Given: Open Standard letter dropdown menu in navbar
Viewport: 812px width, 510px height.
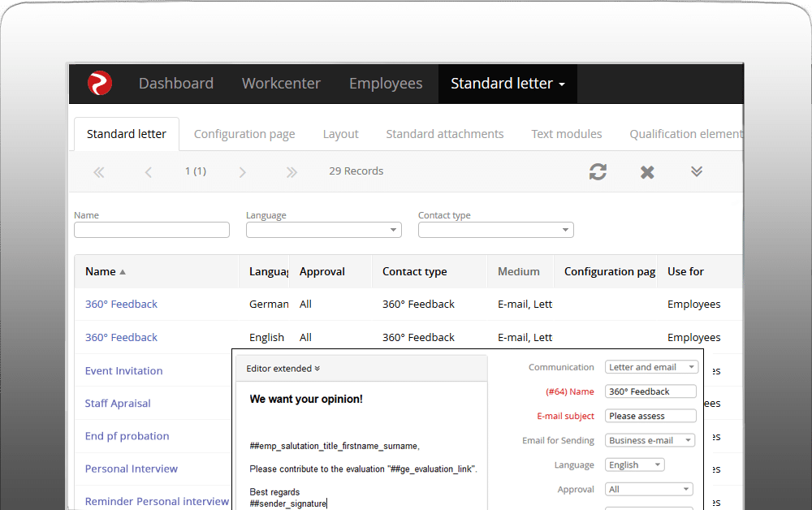Looking at the screenshot, I should point(508,84).
